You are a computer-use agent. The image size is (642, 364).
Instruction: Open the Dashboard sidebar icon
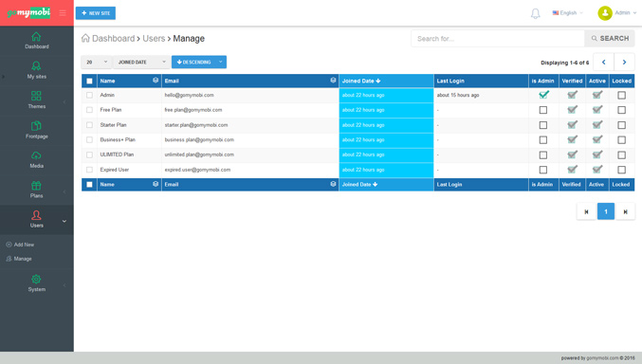click(x=36, y=36)
